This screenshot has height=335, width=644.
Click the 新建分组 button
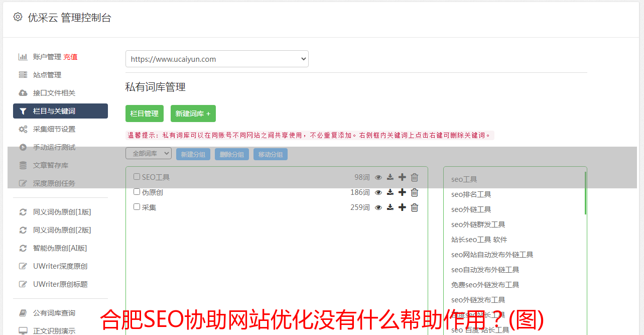pos(193,154)
